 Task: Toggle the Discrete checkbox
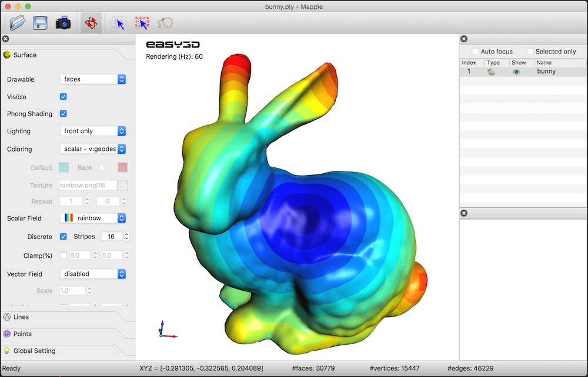point(64,237)
